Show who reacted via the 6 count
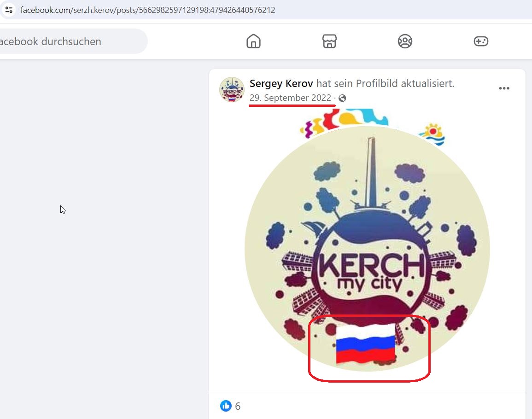The width and height of the screenshot is (532, 419). [238, 406]
